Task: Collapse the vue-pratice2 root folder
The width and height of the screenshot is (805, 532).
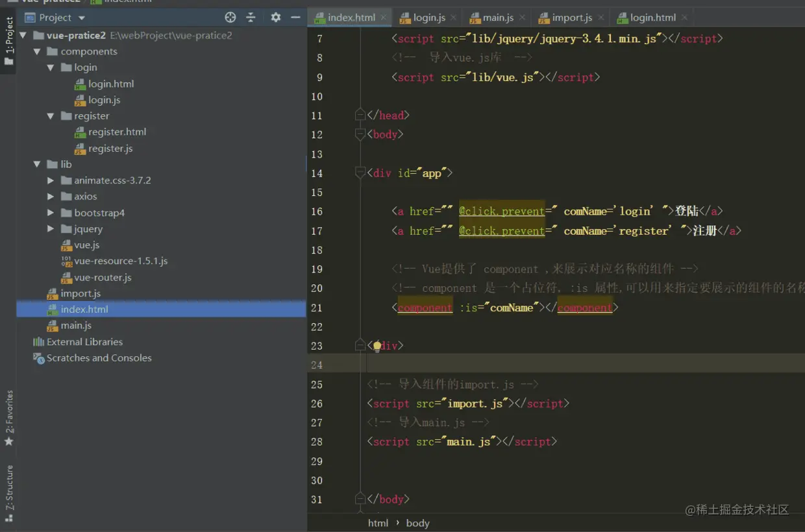Action: [x=24, y=35]
